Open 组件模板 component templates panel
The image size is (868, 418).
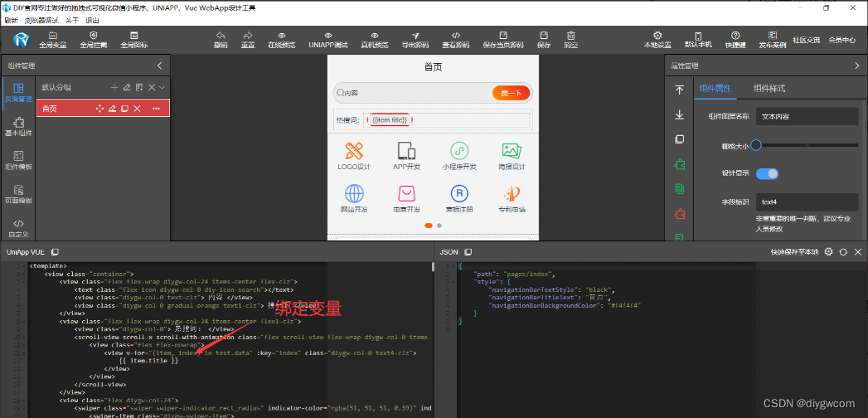click(x=18, y=160)
